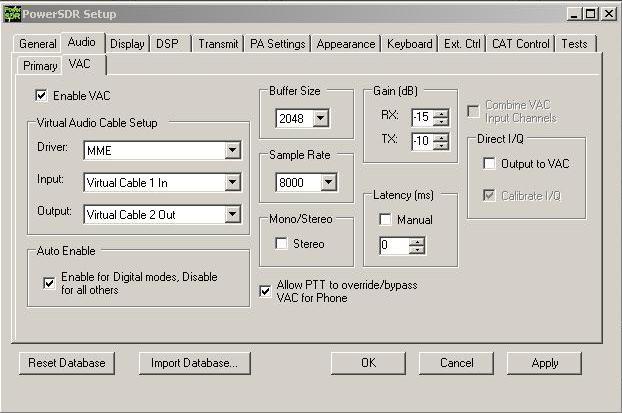Increase RX gain with up arrow

click(442, 111)
